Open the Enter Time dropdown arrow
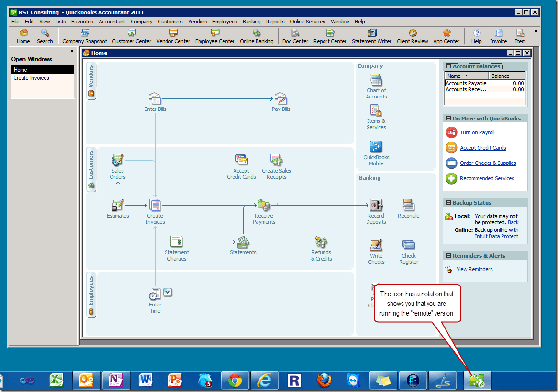 (x=167, y=292)
